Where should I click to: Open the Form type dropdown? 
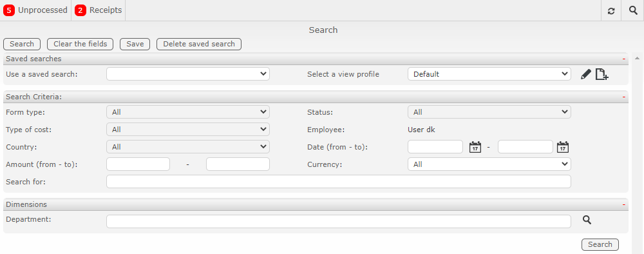tap(188, 112)
